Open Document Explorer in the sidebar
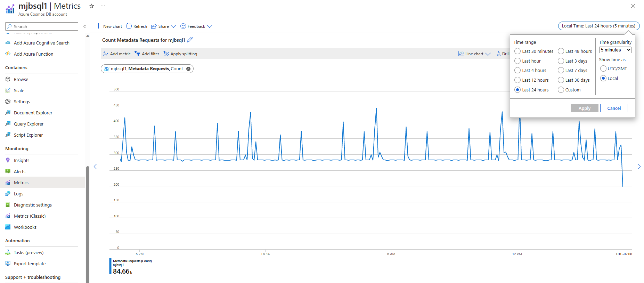Screen dimensions: 644x283 click(33, 113)
